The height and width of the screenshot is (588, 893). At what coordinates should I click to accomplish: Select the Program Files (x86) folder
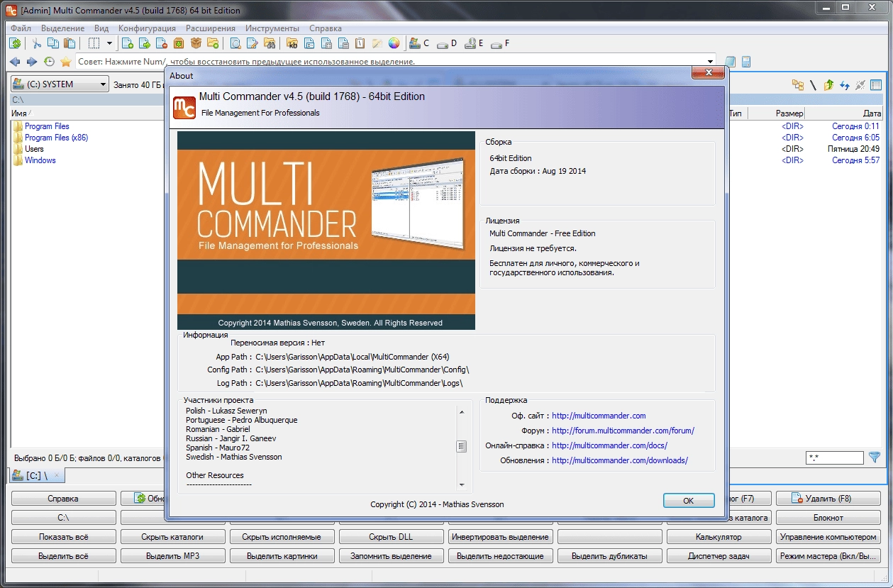(56, 138)
